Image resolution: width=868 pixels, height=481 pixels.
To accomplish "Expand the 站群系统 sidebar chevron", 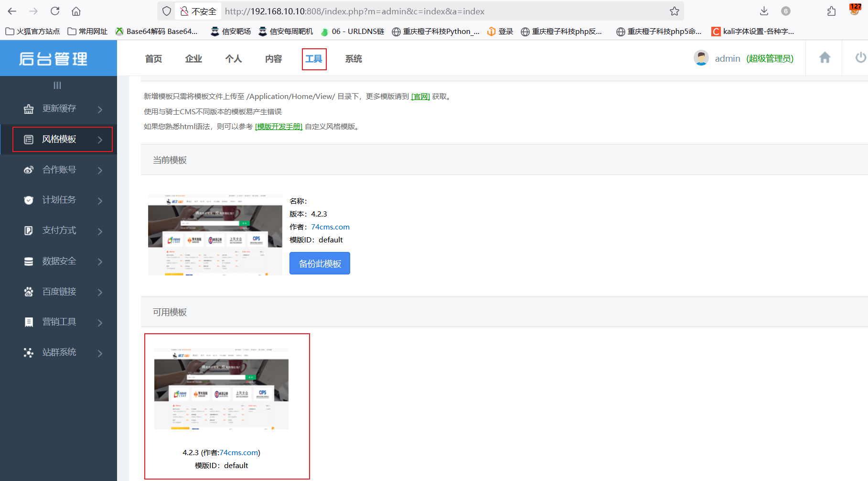I will pos(100,353).
